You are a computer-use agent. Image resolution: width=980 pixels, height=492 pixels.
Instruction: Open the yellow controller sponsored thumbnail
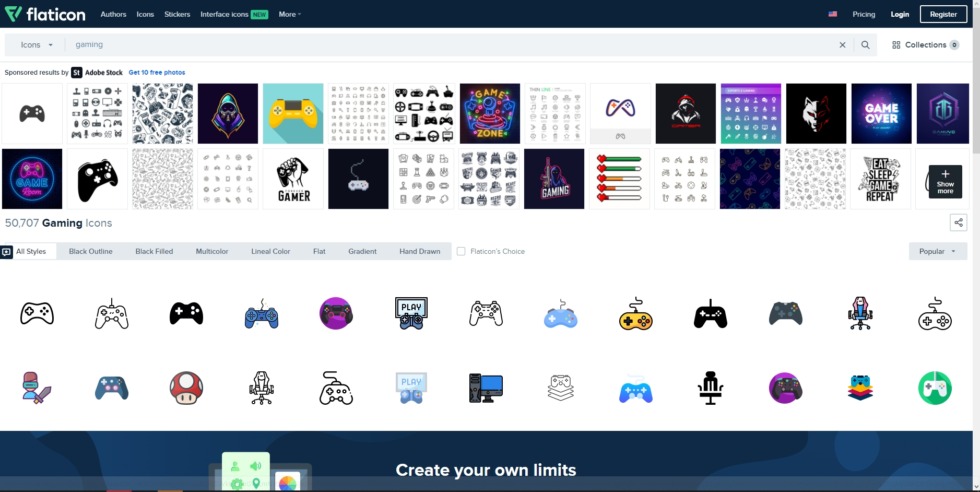point(293,114)
